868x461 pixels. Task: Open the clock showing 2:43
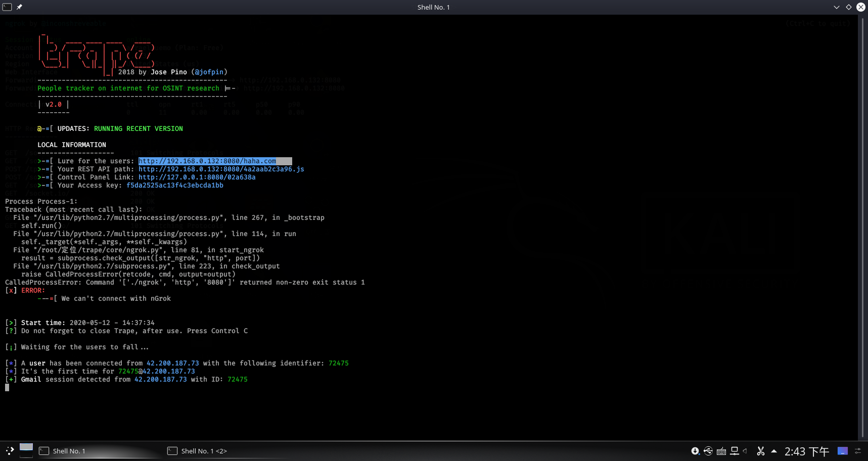click(807, 451)
